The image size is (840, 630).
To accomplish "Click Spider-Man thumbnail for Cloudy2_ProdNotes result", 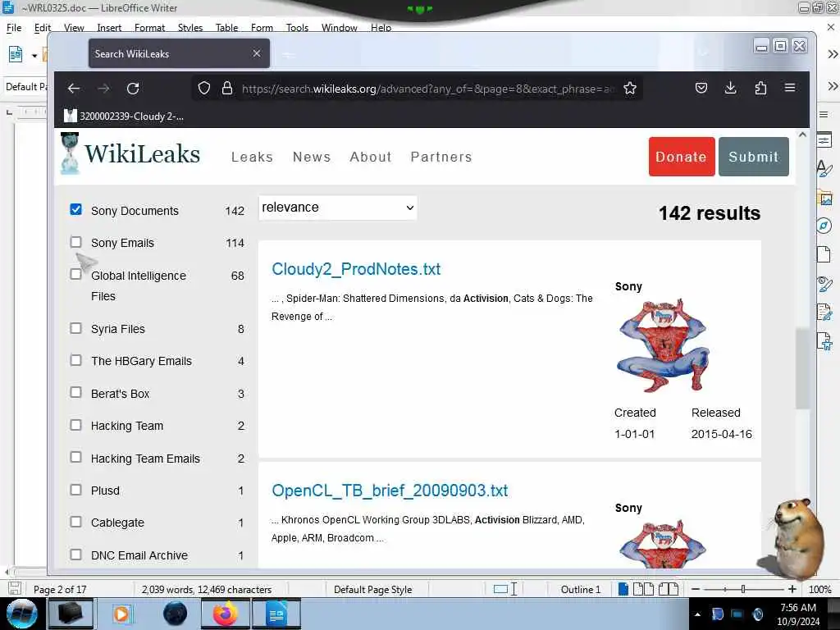I will click(663, 345).
